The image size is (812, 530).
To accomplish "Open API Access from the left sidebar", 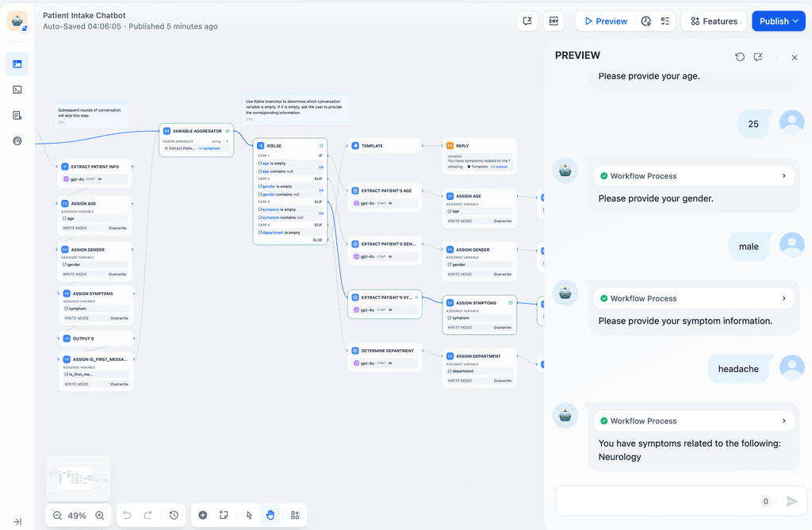I will [x=17, y=89].
